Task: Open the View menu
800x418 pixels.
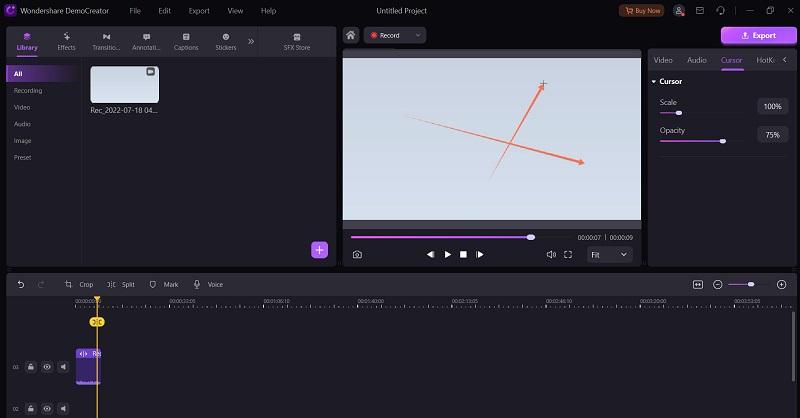Action: tap(235, 11)
